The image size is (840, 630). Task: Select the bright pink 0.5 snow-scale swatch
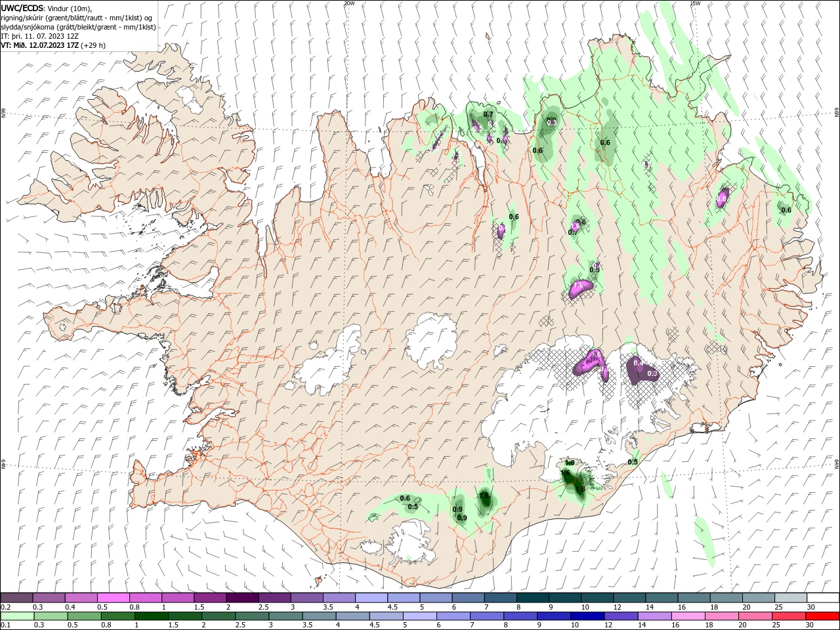(114, 598)
